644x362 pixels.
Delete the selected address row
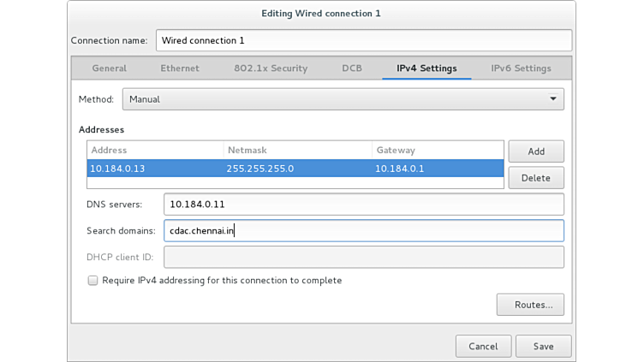coord(536,178)
